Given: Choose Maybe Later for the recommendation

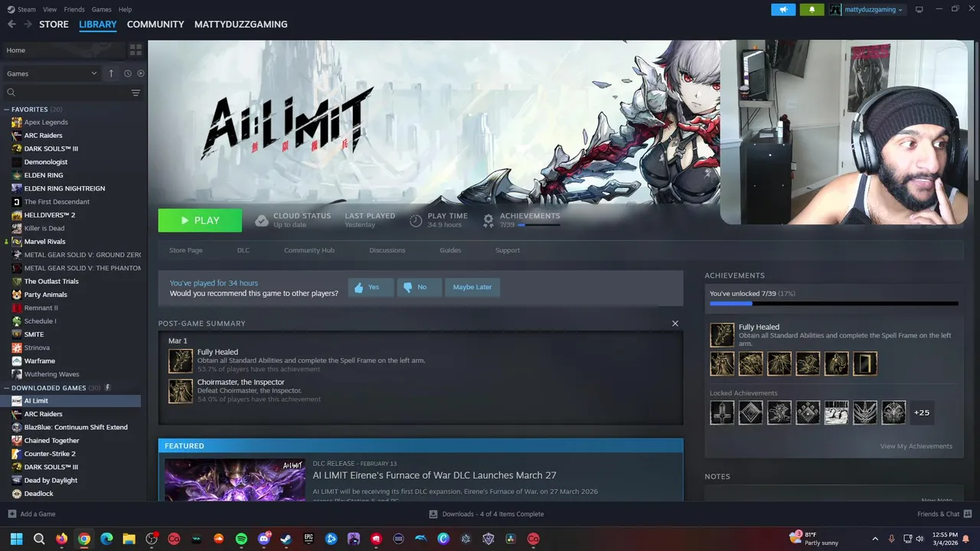Looking at the screenshot, I should pyautogui.click(x=472, y=287).
